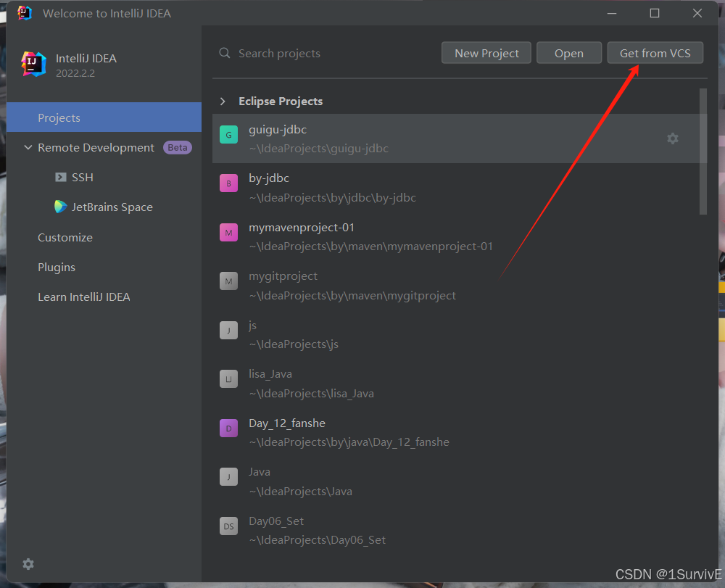The image size is (725, 588).
Task: Collapse the Remote Development section
Action: pos(28,147)
